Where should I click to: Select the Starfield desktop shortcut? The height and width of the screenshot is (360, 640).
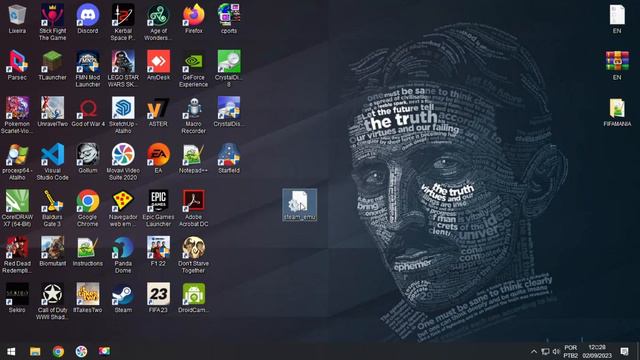coord(229,159)
